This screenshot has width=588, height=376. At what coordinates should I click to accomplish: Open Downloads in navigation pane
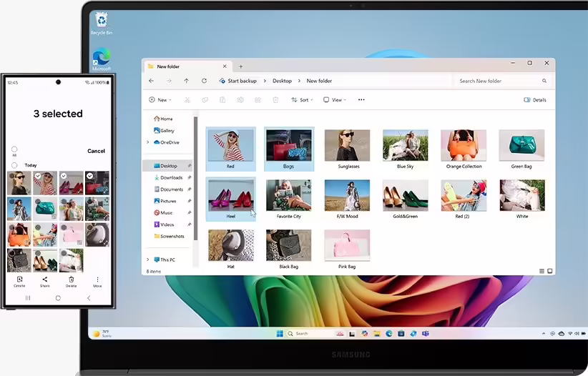[168, 177]
